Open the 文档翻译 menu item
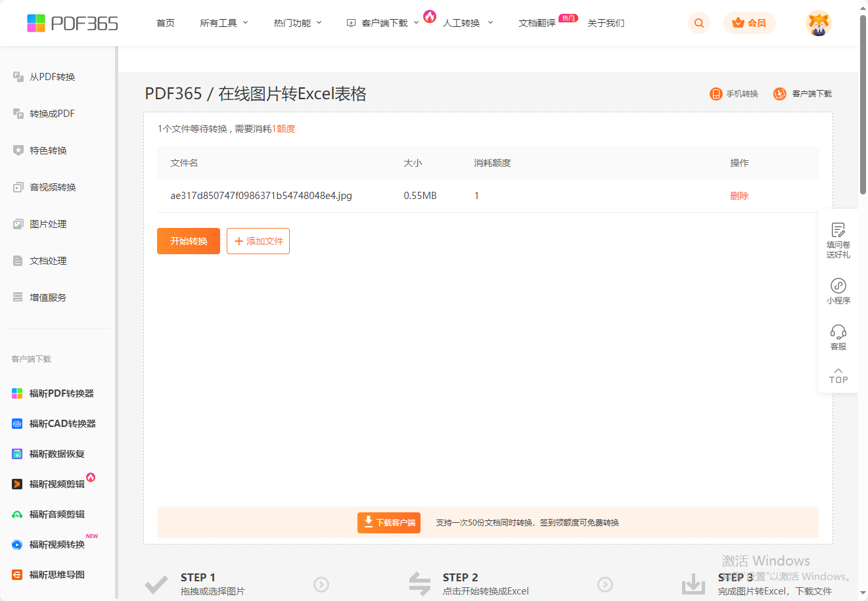 [x=537, y=23]
